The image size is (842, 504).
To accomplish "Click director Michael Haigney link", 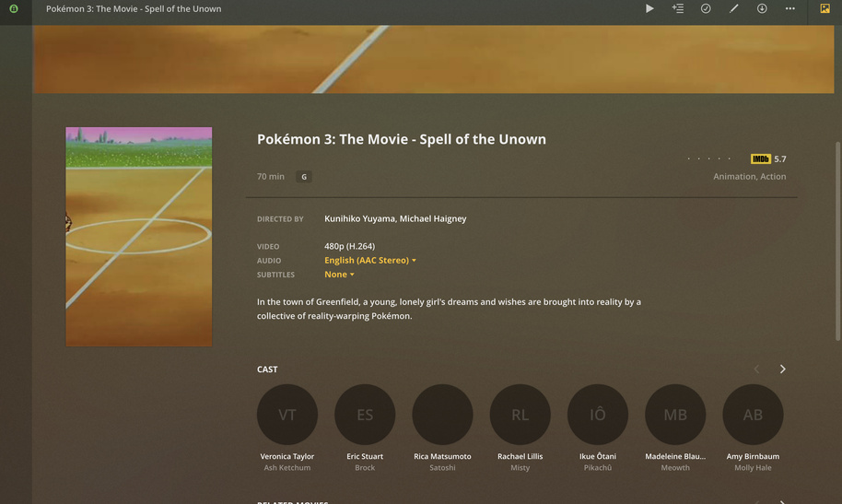I will coord(433,218).
